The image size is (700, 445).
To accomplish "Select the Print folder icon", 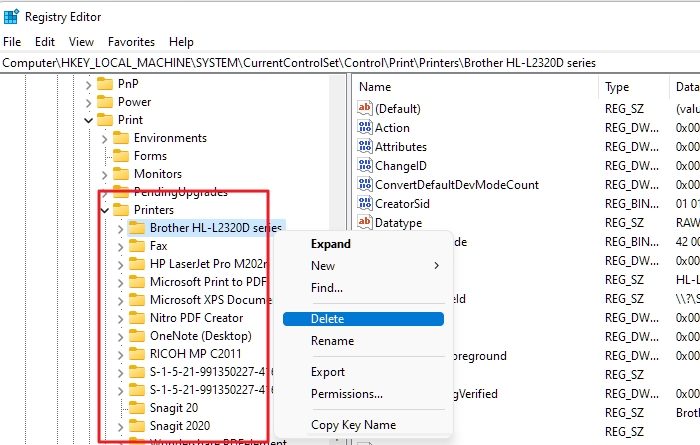I will click(x=105, y=120).
